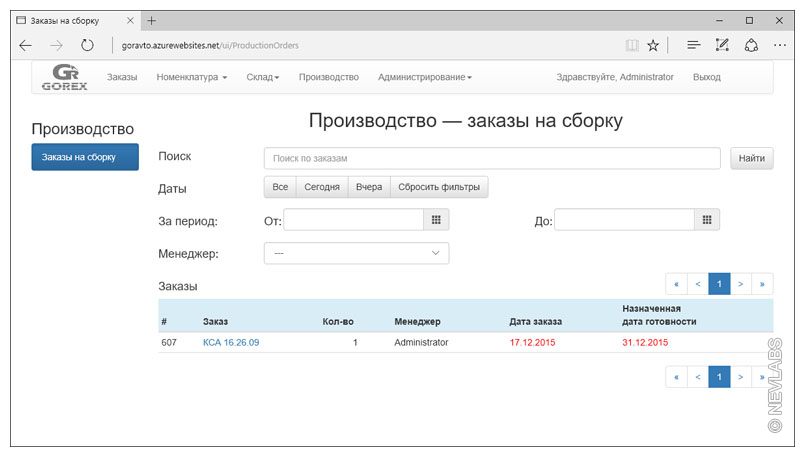Image resolution: width=805 pixels, height=457 pixels.
Task: Go to Производство in navigation bar
Action: click(x=328, y=77)
